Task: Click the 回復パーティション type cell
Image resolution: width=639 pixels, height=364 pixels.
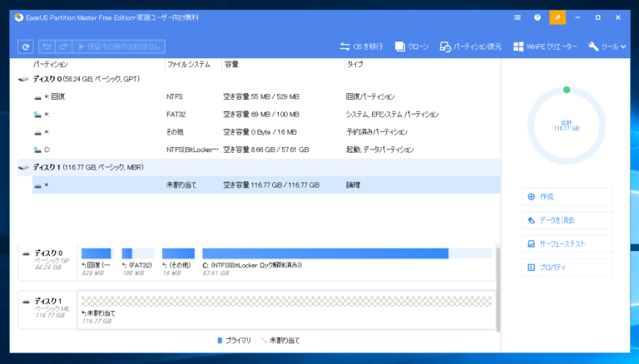Action: (x=370, y=97)
